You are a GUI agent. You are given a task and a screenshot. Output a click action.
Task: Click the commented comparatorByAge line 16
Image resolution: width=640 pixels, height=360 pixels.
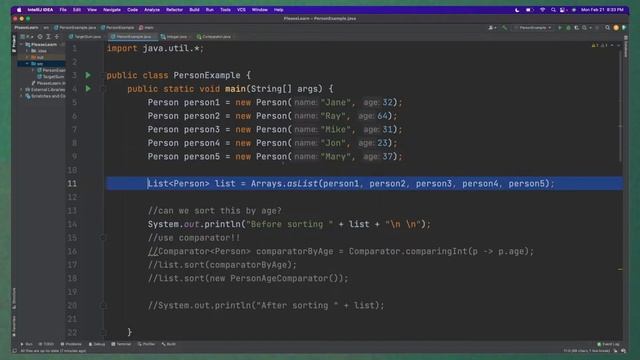[x=341, y=251]
